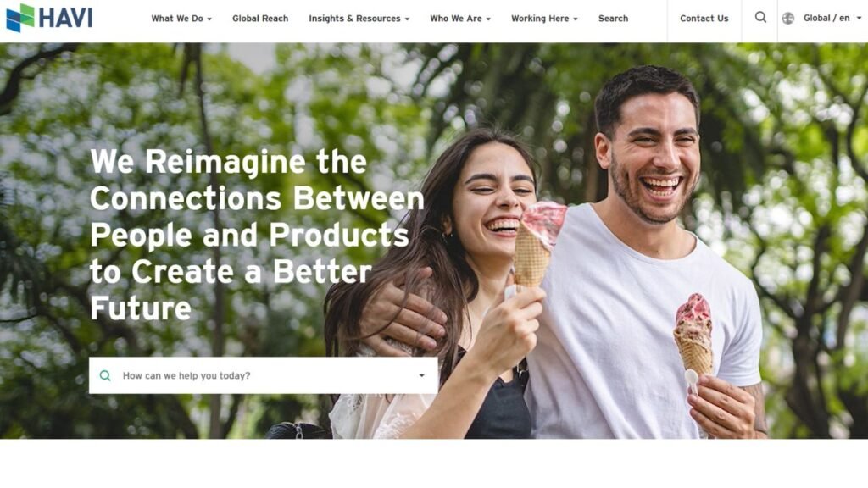Expand the What We Do menu

[181, 19]
